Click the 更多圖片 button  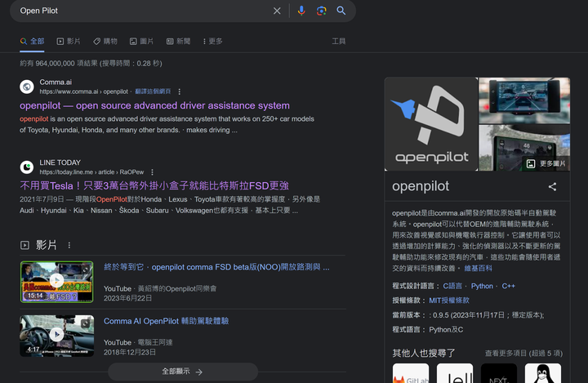pyautogui.click(x=546, y=163)
